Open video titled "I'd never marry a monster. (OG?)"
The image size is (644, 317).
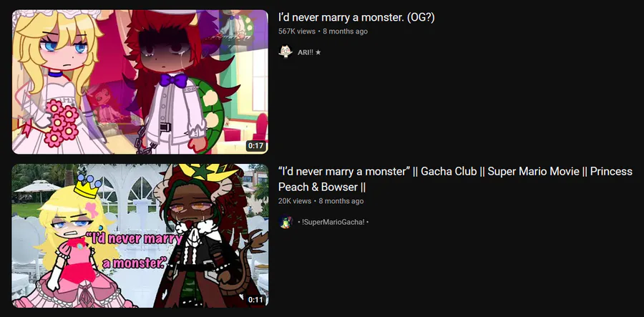coord(356,18)
